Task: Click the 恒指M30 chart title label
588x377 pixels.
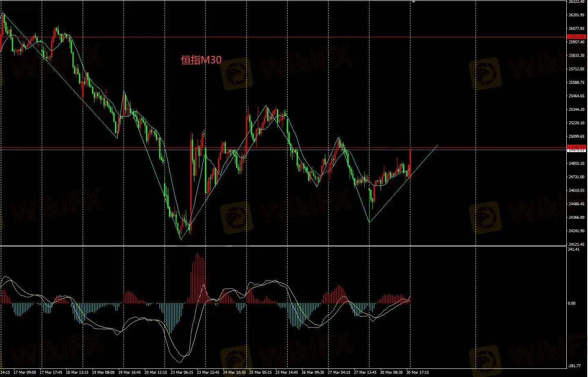Action: coord(201,60)
